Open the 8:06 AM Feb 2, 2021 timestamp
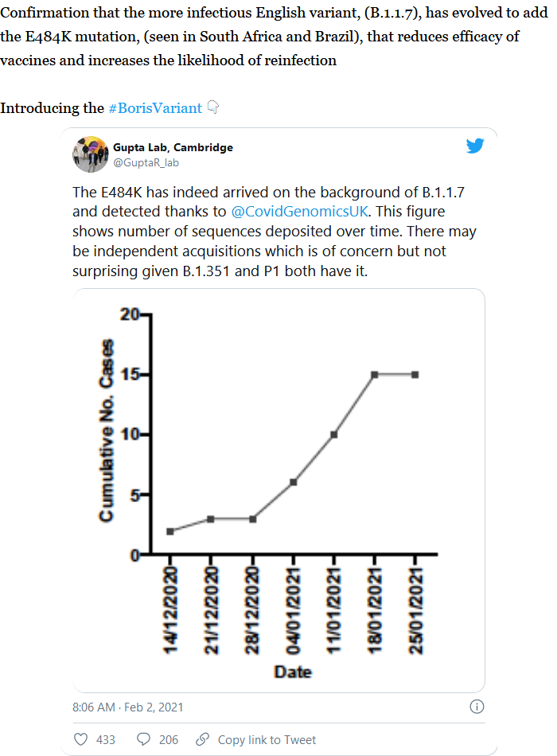 click(x=127, y=707)
